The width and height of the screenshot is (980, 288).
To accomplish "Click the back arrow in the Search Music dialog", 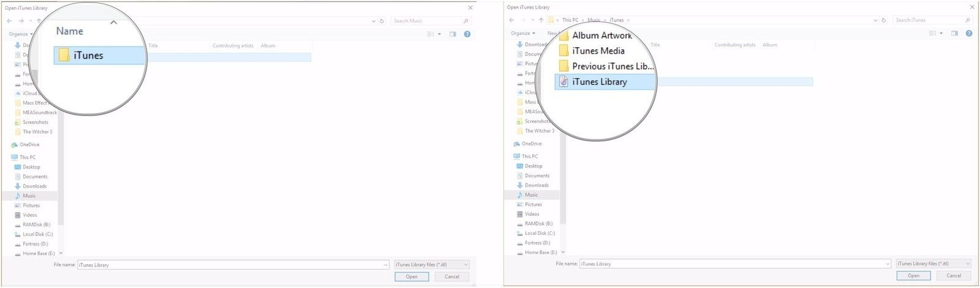I will pyautogui.click(x=9, y=21).
